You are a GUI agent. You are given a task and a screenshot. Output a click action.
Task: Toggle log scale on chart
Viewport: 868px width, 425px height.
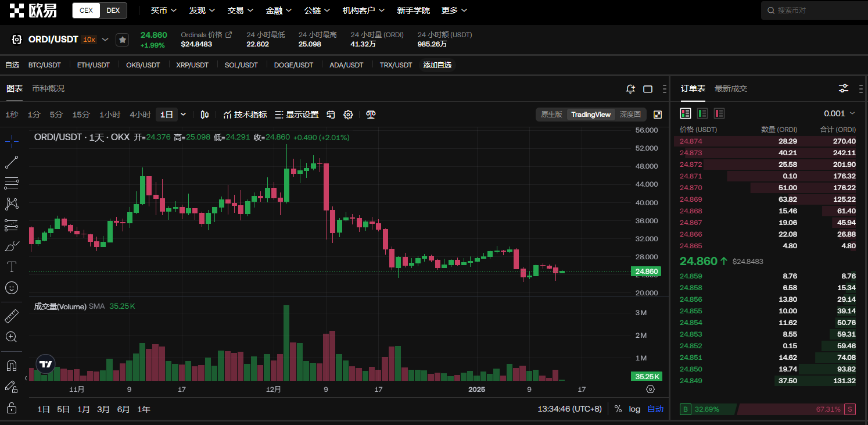coord(634,409)
